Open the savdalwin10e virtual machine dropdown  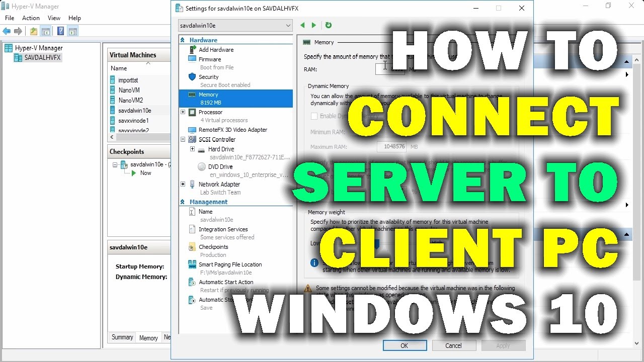[235, 25]
